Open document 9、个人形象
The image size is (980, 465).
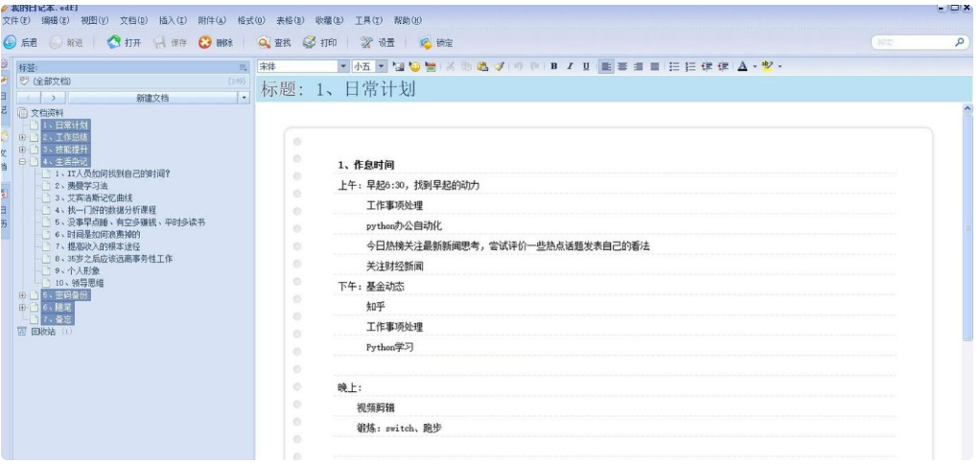[77, 270]
